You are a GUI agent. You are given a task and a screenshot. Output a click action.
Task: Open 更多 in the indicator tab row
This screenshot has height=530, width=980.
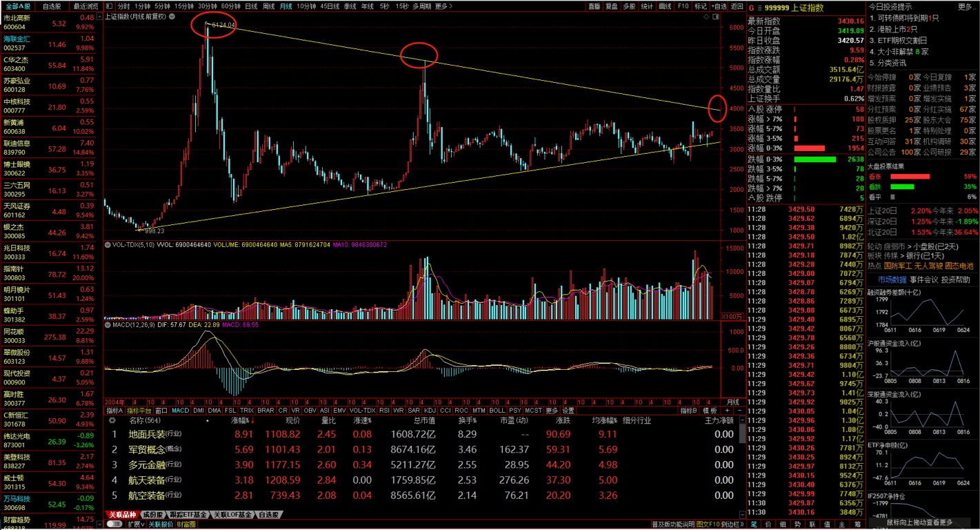(x=552, y=410)
